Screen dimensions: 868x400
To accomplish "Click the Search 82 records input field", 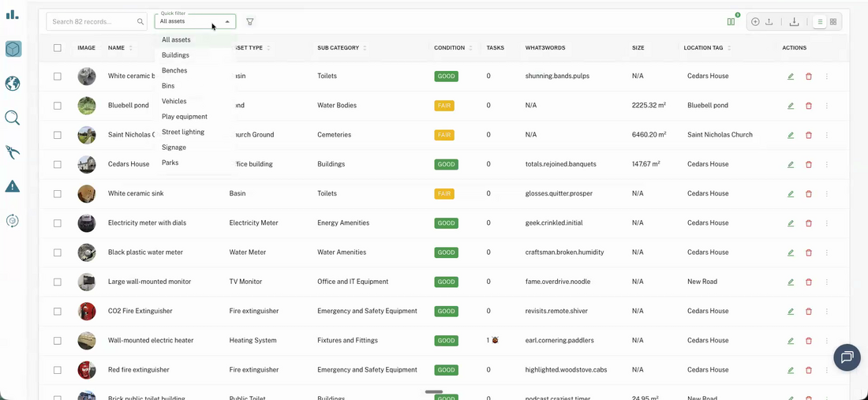I will coord(96,21).
